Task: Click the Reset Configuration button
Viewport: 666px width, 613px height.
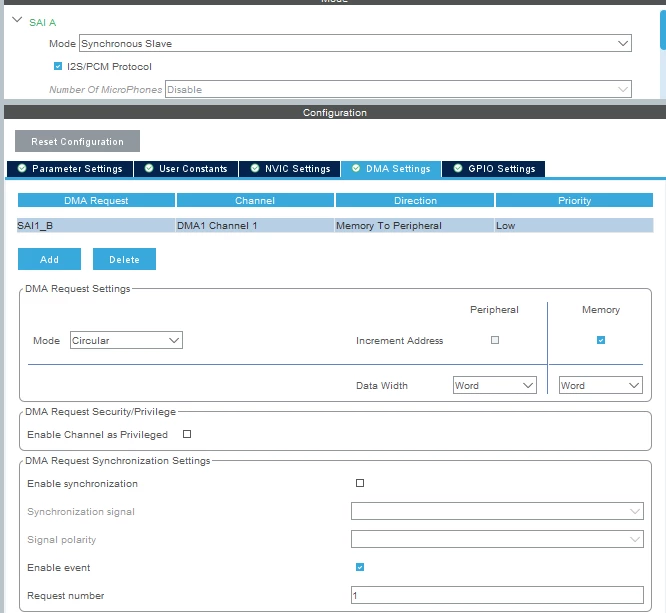Action: pyautogui.click(x=77, y=141)
